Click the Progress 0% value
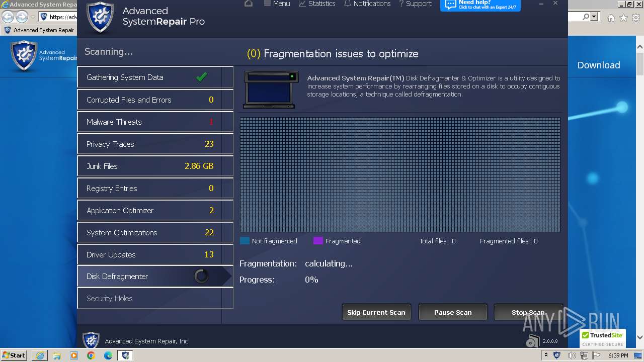 [x=311, y=280]
